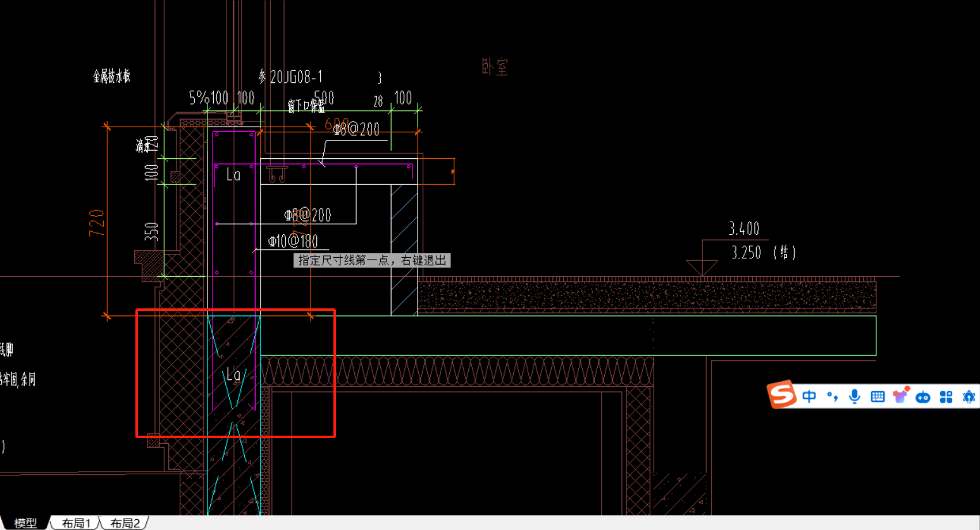Click the Sogou AI assistant pen icon
Image resolution: width=980 pixels, height=530 pixels.
point(969,397)
